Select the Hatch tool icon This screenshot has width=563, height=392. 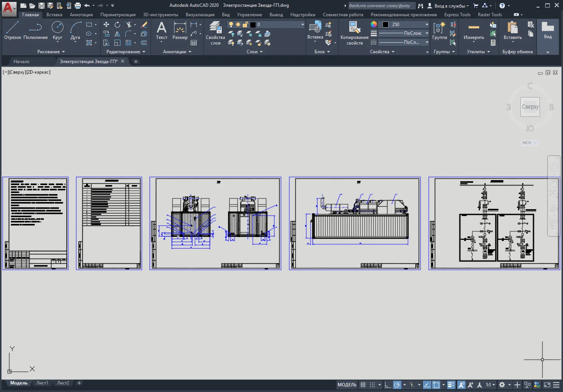click(89, 43)
